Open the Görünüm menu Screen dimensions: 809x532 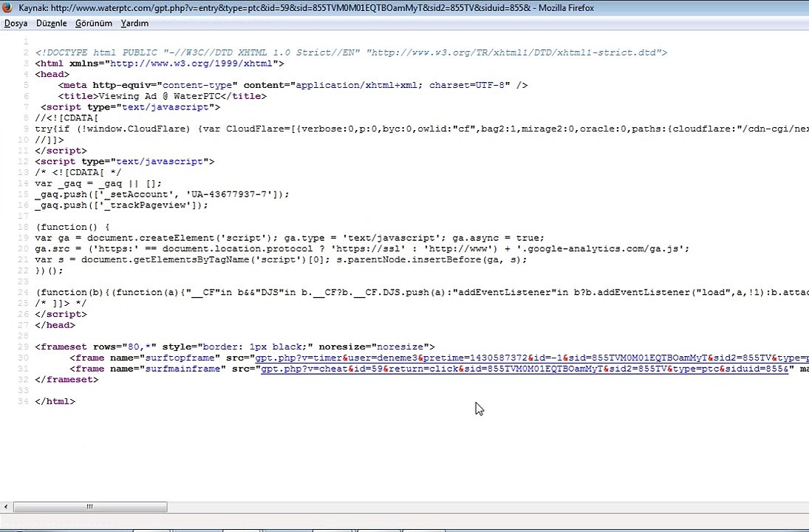click(94, 23)
